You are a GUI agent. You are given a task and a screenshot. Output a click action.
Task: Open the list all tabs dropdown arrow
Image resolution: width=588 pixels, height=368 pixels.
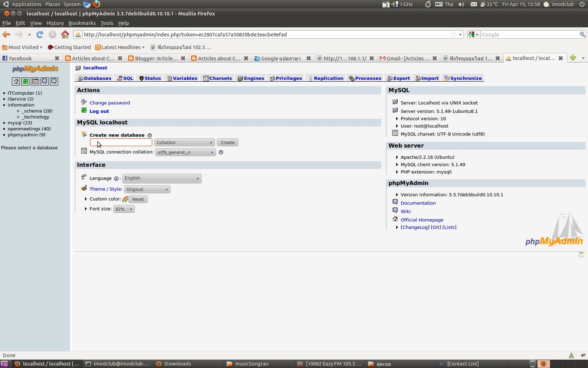(583, 58)
